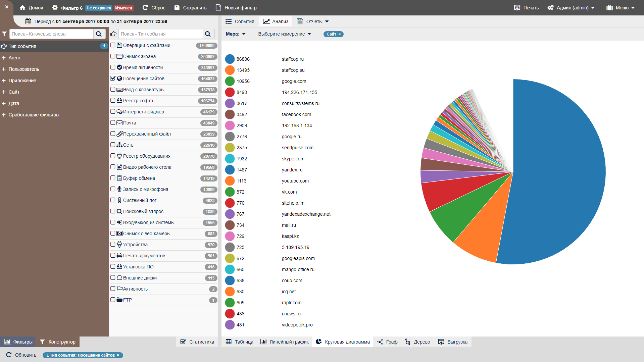Check the Снимок экрана checkbox
Screen dimensions: 644x362
(x=113, y=56)
